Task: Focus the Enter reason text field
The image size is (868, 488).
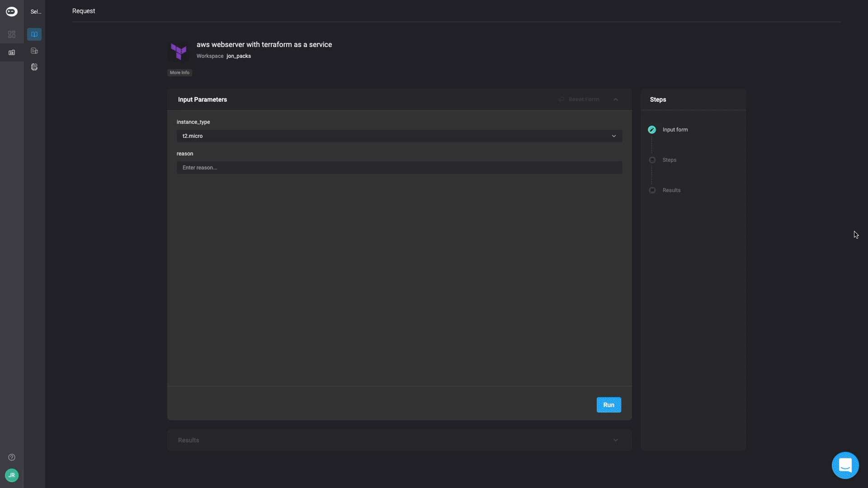Action: (399, 168)
